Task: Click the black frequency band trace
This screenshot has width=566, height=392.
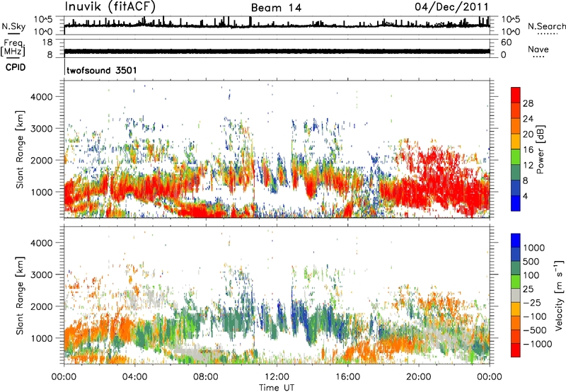Action: pos(277,51)
